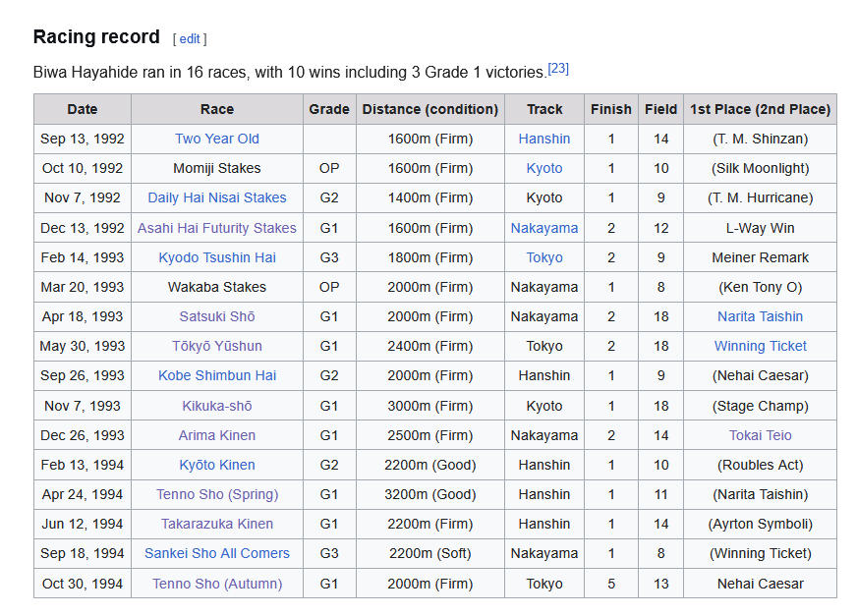Open the Tenno Sho (Autumn) link
Viewport: 857px width, 616px height.
coord(217,584)
